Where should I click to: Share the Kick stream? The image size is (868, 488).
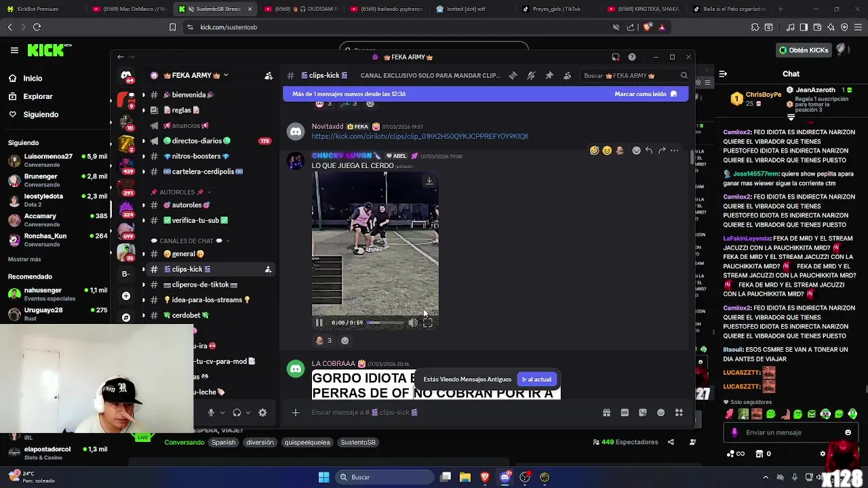click(x=671, y=442)
